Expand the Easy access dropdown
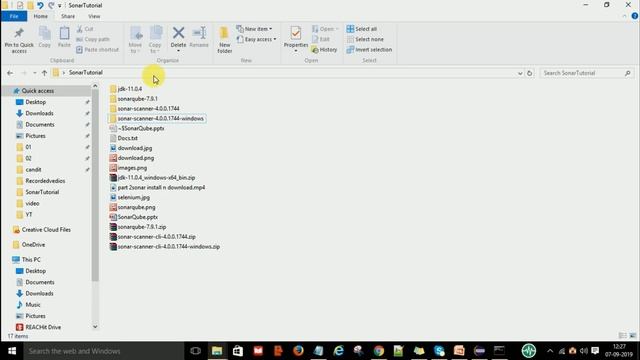The image size is (640, 360). click(x=256, y=40)
